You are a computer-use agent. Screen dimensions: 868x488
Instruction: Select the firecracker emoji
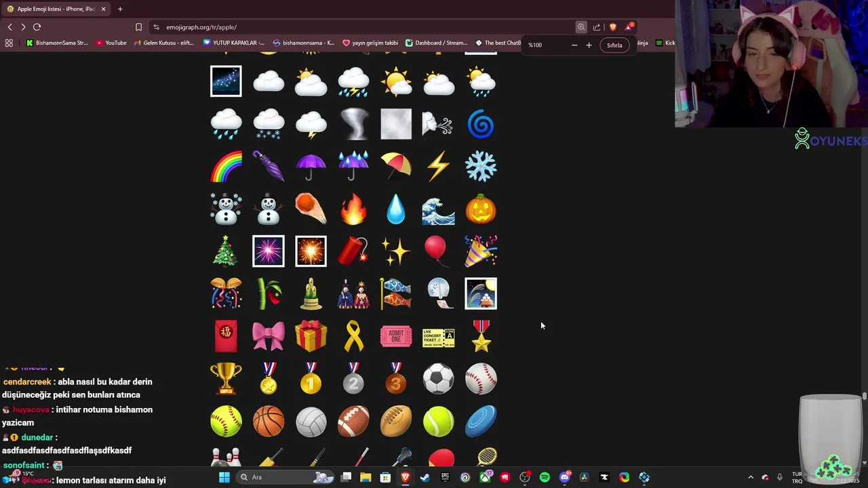coord(353,251)
